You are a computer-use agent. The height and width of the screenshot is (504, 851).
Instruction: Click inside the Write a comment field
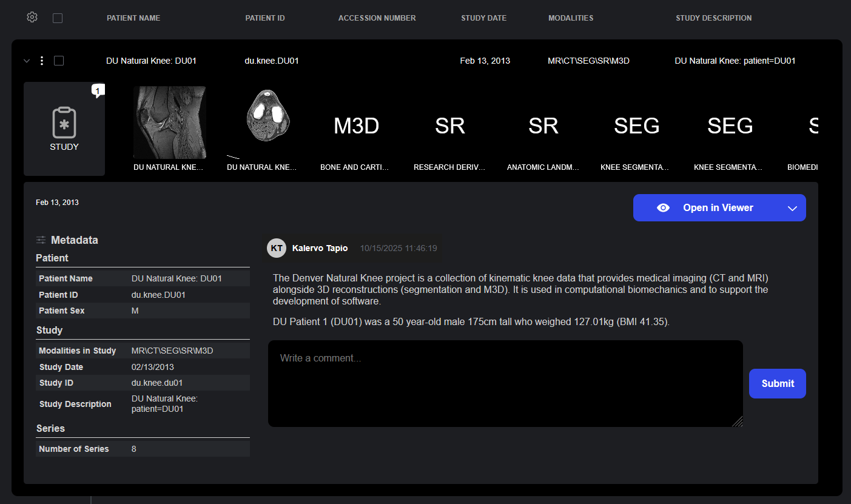coord(505,383)
